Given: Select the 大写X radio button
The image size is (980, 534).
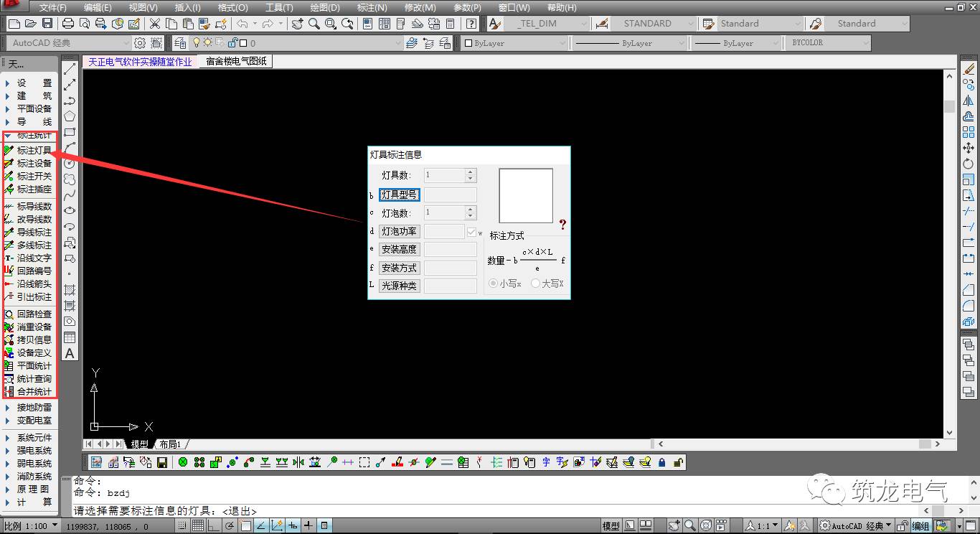Looking at the screenshot, I should tap(535, 284).
